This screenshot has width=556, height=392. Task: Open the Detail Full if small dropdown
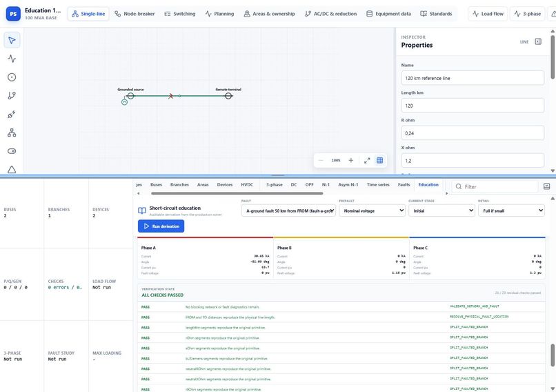[511, 210]
